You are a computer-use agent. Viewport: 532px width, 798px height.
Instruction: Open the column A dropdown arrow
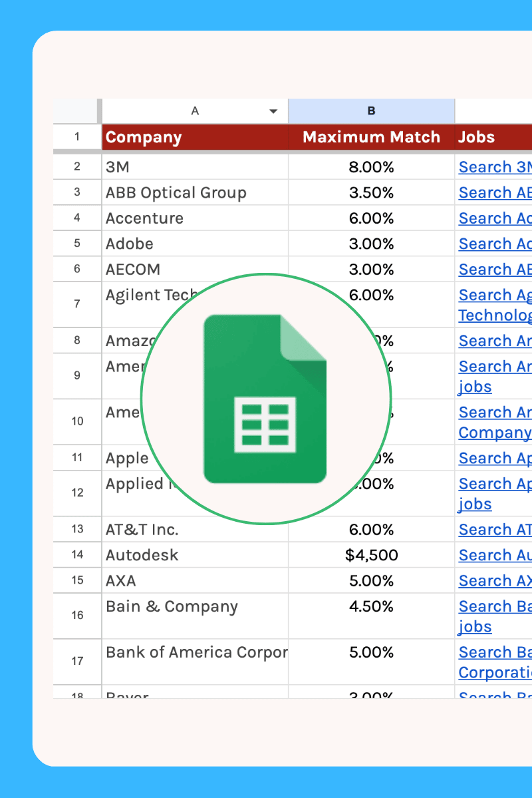pos(273,111)
